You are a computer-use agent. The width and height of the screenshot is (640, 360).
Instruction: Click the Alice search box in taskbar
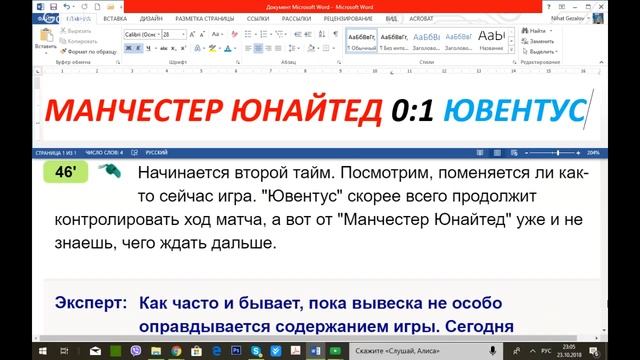point(425,351)
